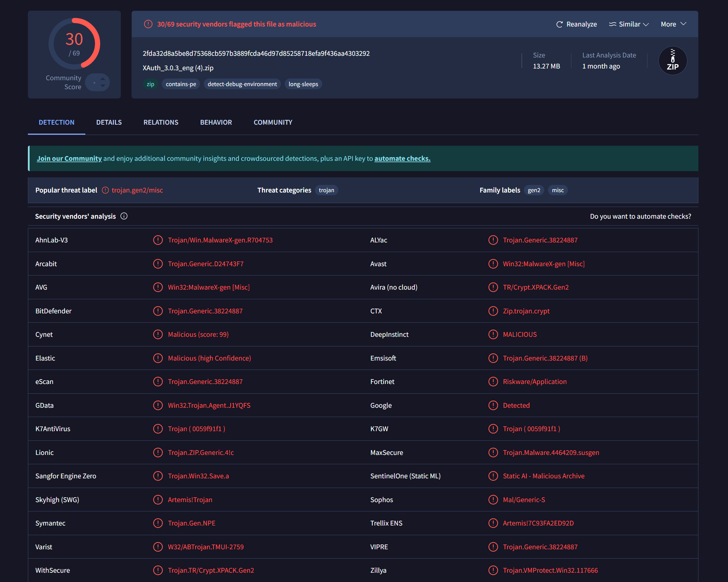Screen dimensions: 728x582
Task: Click the ALYac detection alert icon
Action: pyautogui.click(x=493, y=240)
